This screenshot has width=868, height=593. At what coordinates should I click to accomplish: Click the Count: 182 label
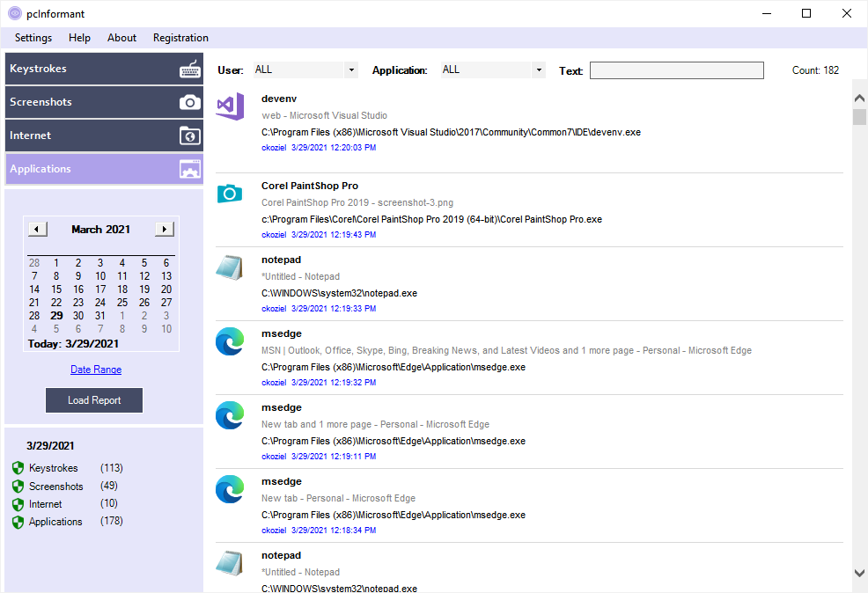[815, 70]
